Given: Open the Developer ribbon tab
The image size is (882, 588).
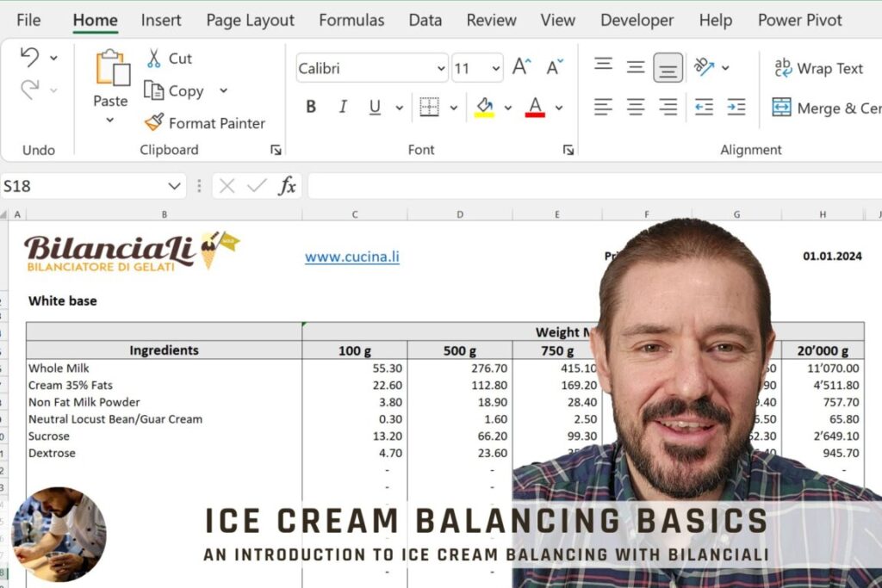Looking at the screenshot, I should 637,20.
